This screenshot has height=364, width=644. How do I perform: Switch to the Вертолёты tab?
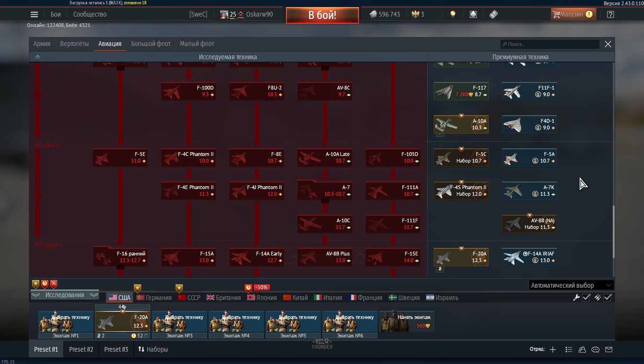tap(74, 44)
